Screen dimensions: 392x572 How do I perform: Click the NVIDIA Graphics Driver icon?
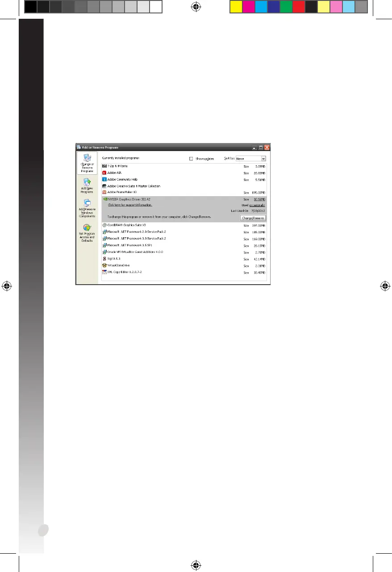[105, 200]
